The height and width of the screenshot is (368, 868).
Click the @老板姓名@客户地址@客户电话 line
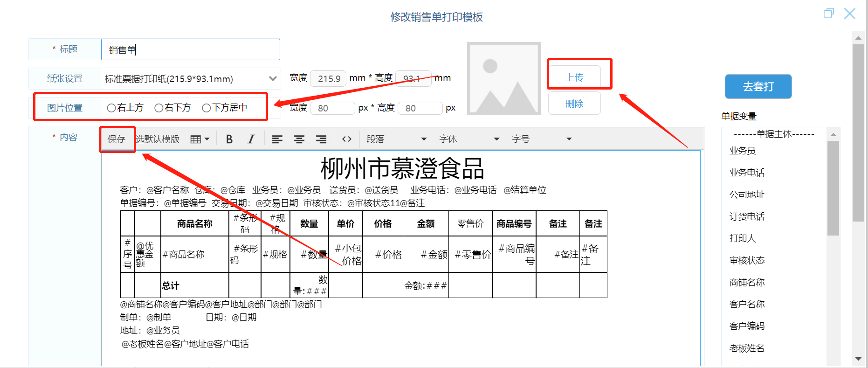coord(185,344)
